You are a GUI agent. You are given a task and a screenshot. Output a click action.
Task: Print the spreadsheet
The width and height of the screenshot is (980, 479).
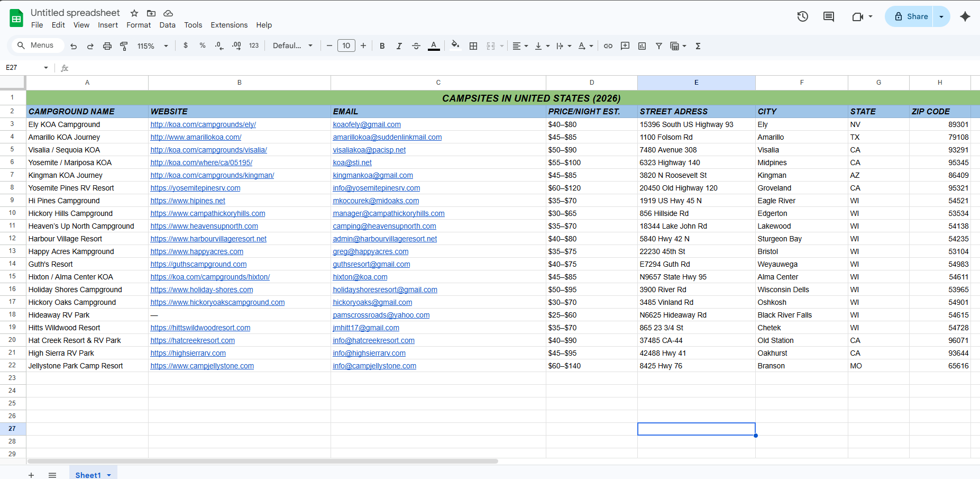coord(107,46)
